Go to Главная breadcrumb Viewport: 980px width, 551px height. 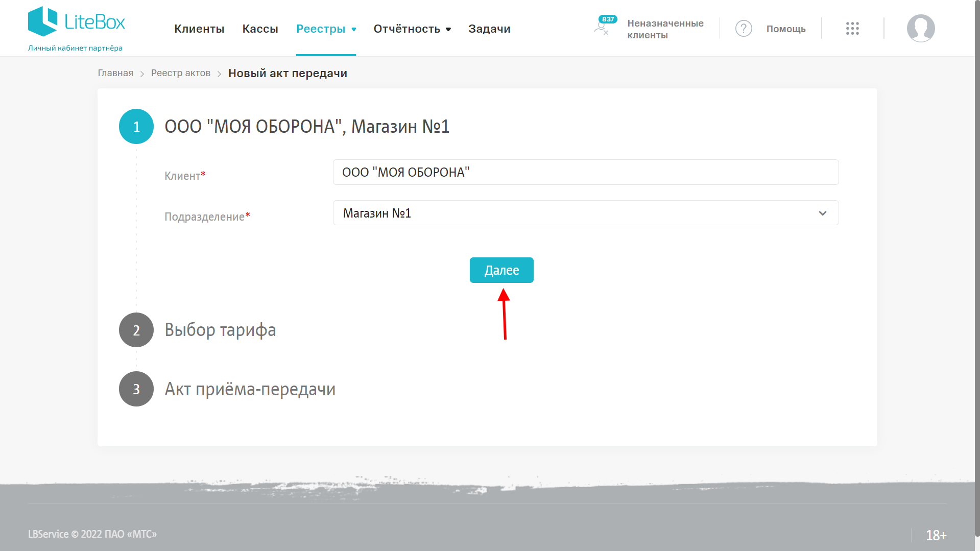[x=115, y=73]
